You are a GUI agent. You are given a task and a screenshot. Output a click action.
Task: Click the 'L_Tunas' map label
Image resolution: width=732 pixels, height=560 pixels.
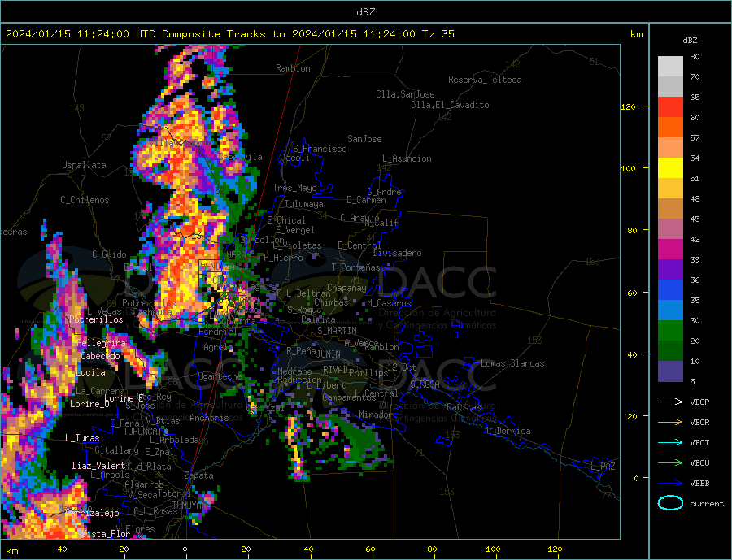click(x=82, y=438)
